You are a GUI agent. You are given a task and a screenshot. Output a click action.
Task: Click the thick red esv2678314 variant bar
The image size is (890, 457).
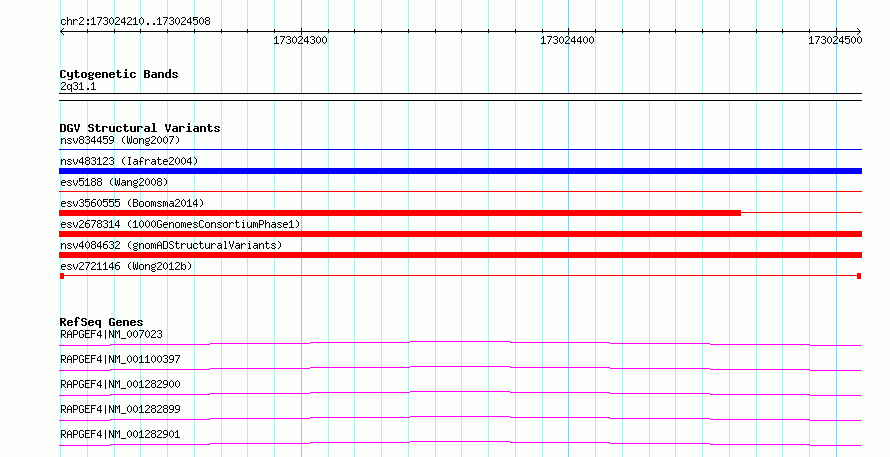tap(460, 234)
